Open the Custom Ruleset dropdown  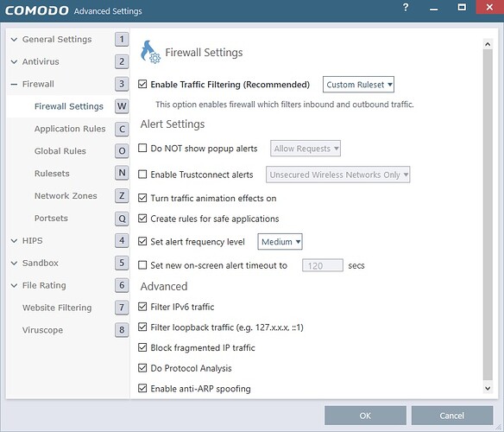click(358, 85)
